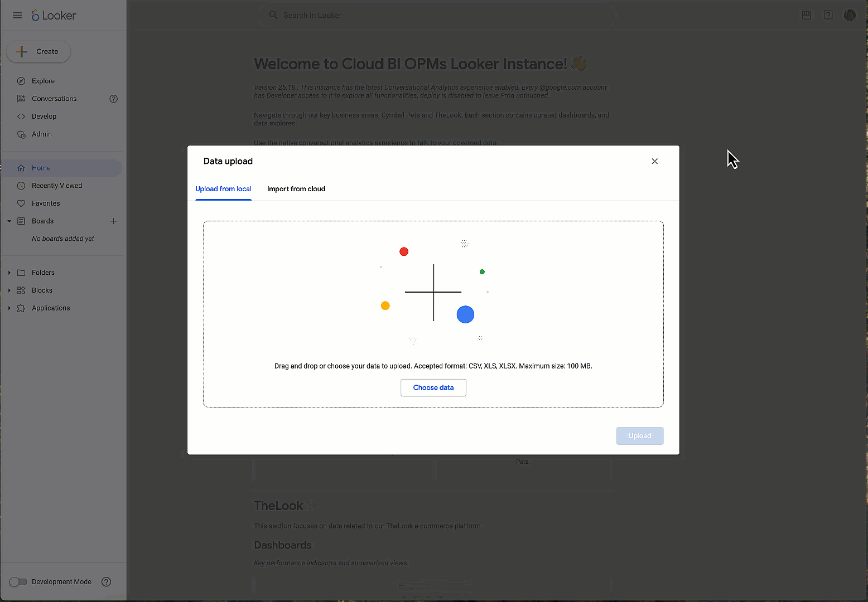Viewport: 868px width, 602px height.
Task: Open Favorites via the heart icon
Action: point(21,203)
